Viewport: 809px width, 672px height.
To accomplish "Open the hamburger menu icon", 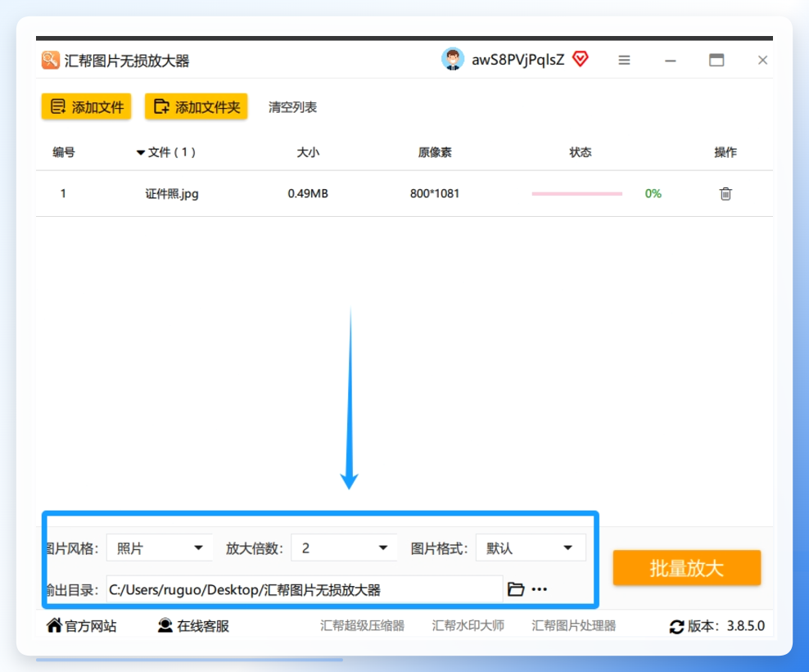I will (x=624, y=61).
